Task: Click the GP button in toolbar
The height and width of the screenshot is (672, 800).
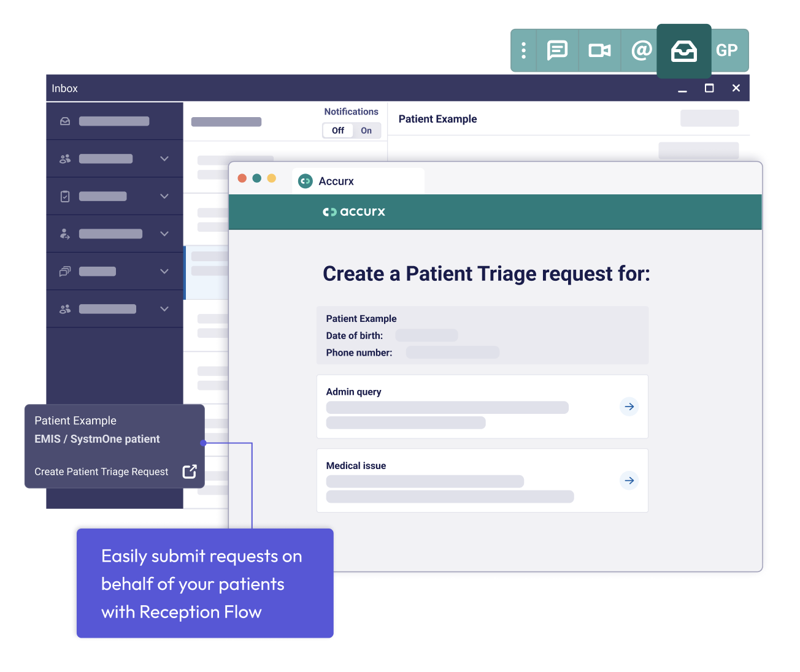Action: coord(727,50)
